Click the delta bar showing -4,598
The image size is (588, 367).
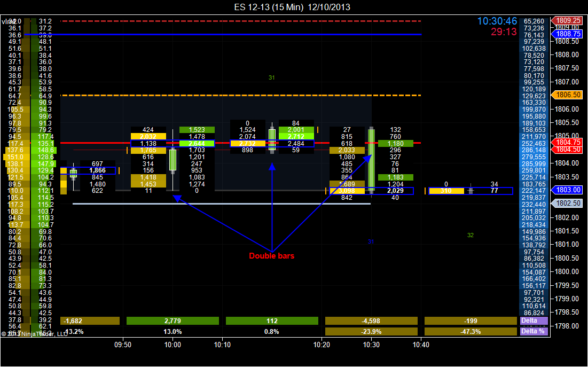tap(371, 321)
